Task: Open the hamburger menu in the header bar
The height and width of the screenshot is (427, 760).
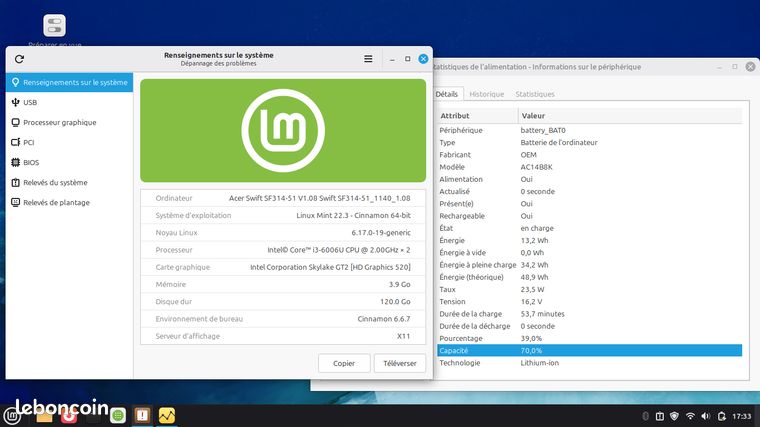Action: tap(368, 59)
